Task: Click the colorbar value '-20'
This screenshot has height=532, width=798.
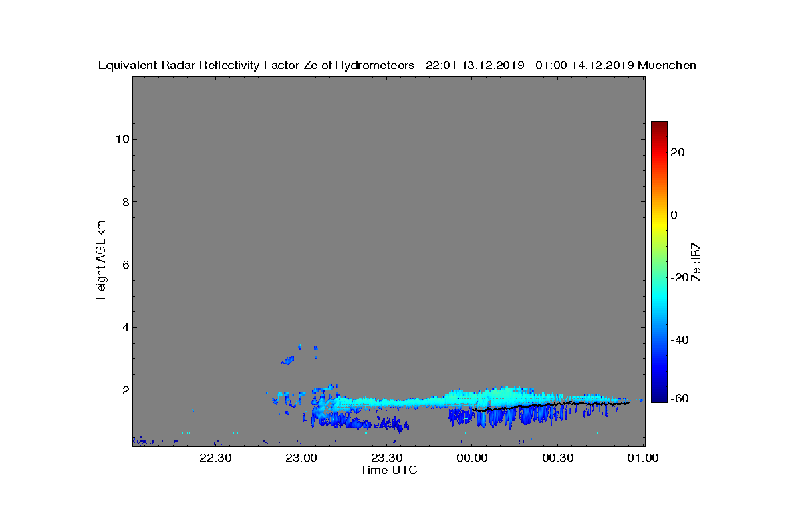Action: point(680,277)
